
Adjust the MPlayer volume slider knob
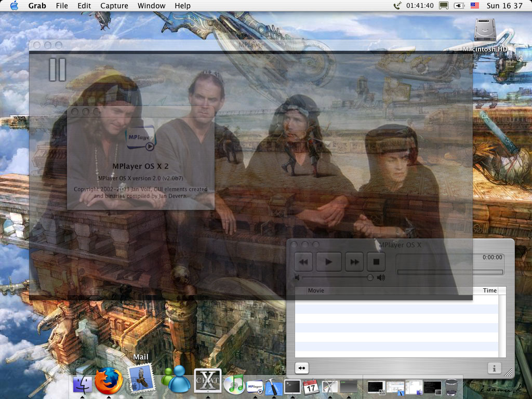pos(370,278)
